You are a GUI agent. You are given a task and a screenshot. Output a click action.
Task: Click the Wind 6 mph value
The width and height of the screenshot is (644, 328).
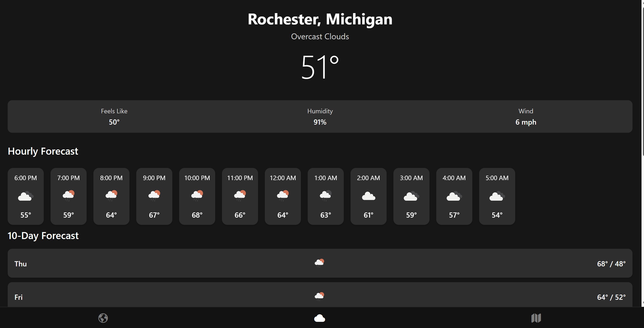pyautogui.click(x=526, y=122)
